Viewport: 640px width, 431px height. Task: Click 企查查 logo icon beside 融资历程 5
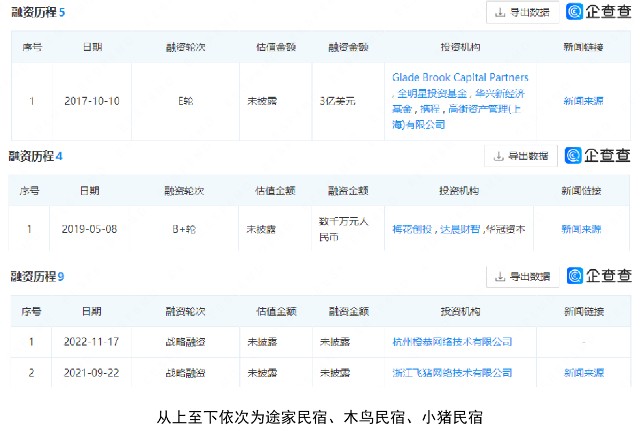[574, 11]
